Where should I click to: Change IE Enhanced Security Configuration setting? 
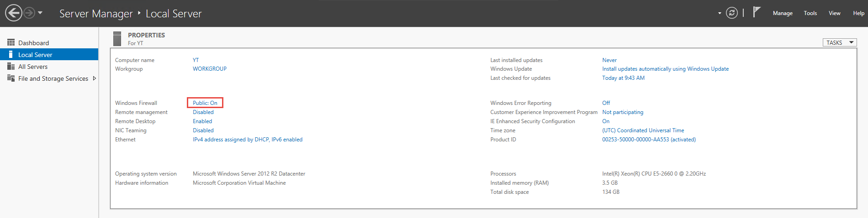coord(606,121)
